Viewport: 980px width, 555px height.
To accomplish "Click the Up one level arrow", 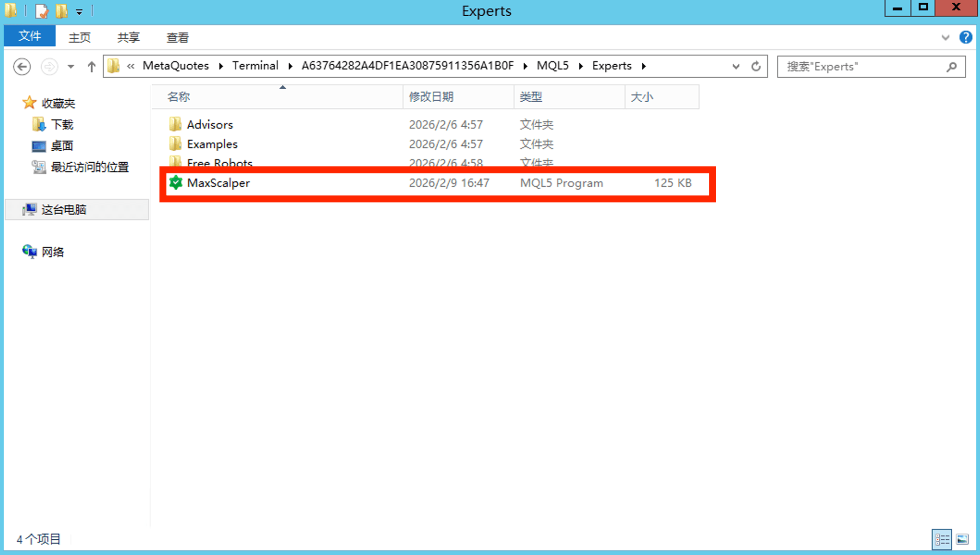I will (x=91, y=67).
